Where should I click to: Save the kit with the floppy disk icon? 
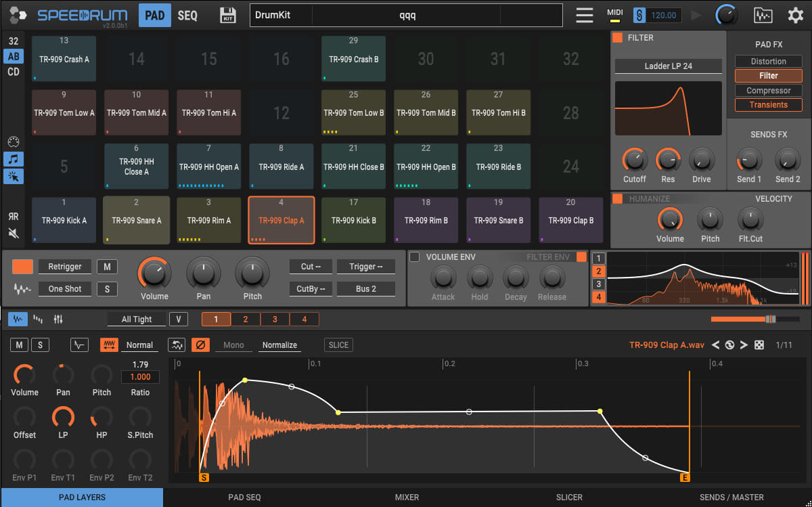pos(228,15)
